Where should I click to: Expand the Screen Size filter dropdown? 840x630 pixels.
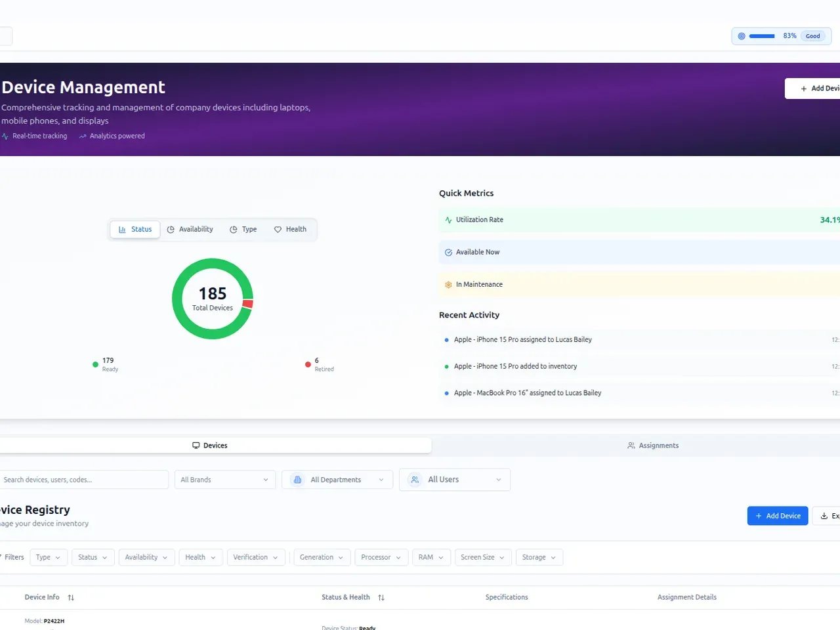[483, 558]
